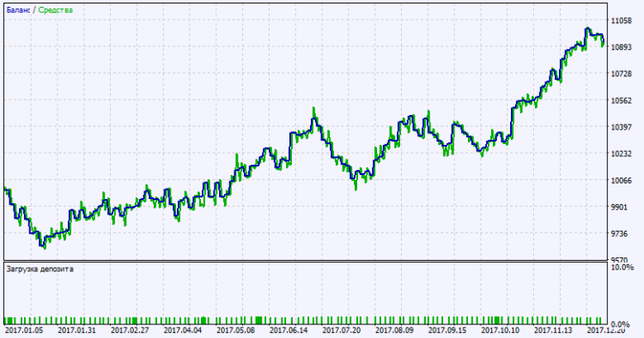Viewport: 644px width, 338px height.
Task: Click the 2017.06.14 date label
Action: coord(289,330)
